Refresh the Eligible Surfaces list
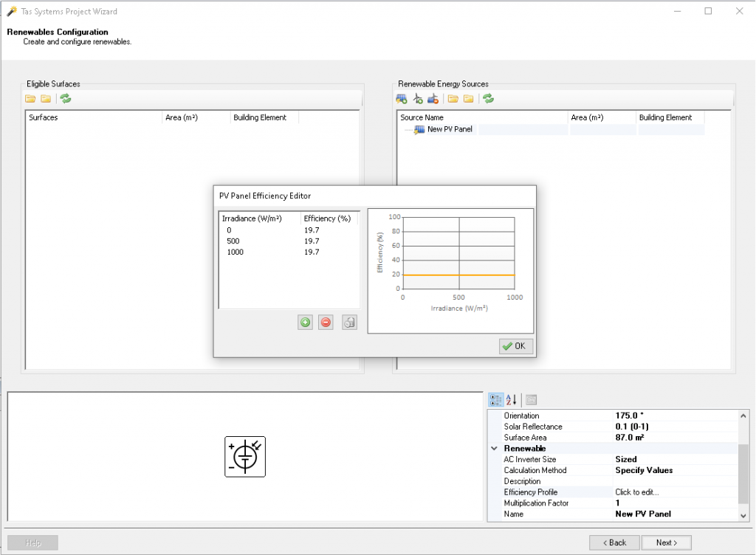The width and height of the screenshot is (756, 555). pyautogui.click(x=66, y=99)
